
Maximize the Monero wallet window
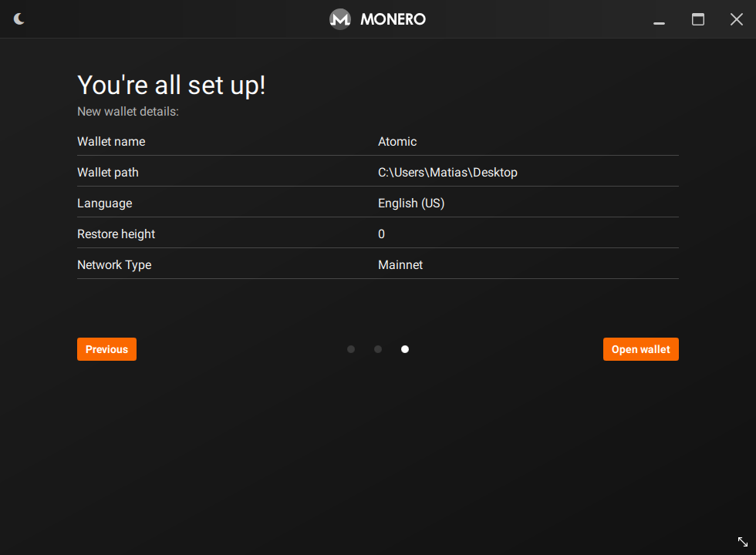(x=698, y=19)
